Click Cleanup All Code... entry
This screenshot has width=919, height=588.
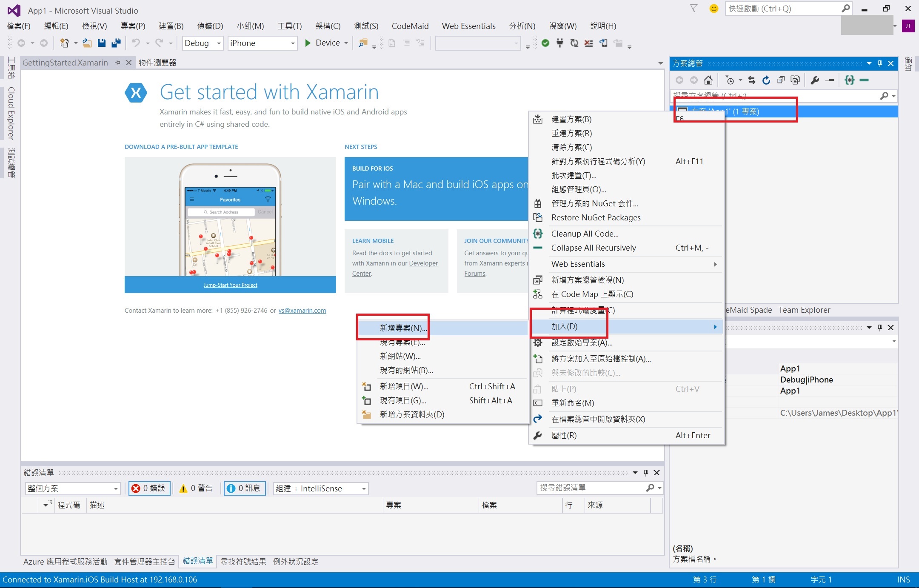[x=626, y=234]
